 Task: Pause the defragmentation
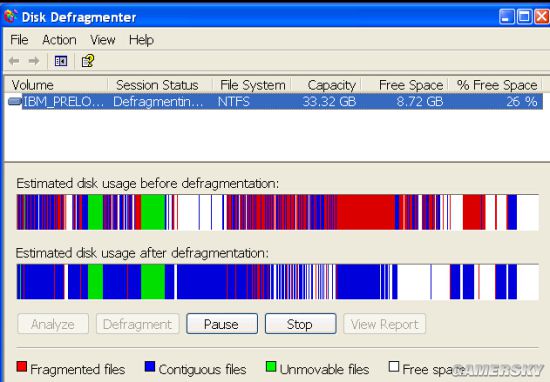(222, 324)
